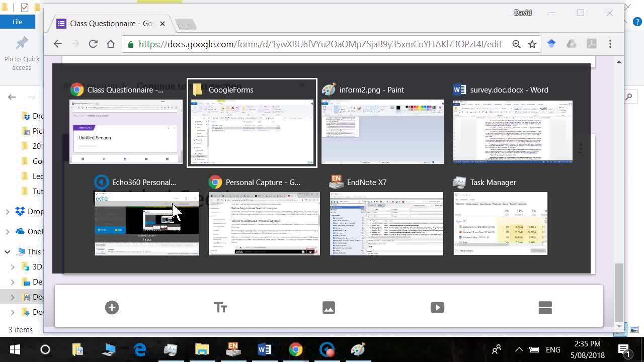Image resolution: width=644 pixels, height=362 pixels.
Task: Click the People icon in system tray
Action: [x=497, y=349]
